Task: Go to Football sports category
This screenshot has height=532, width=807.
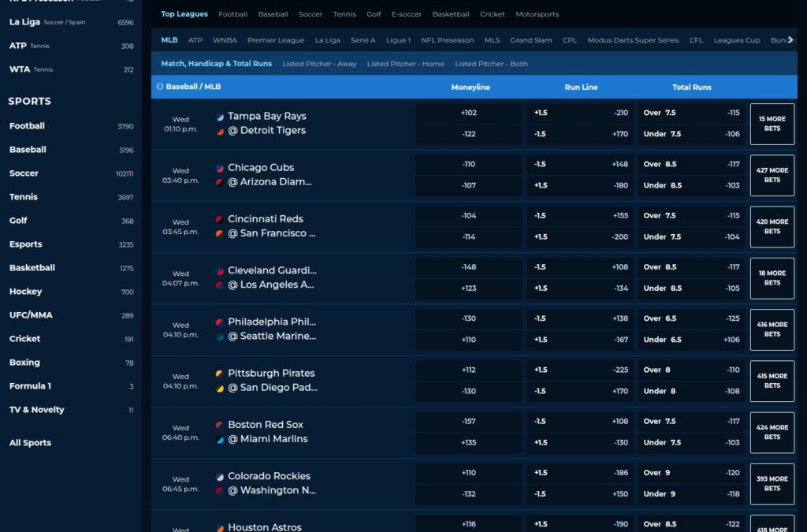Action: [71, 126]
